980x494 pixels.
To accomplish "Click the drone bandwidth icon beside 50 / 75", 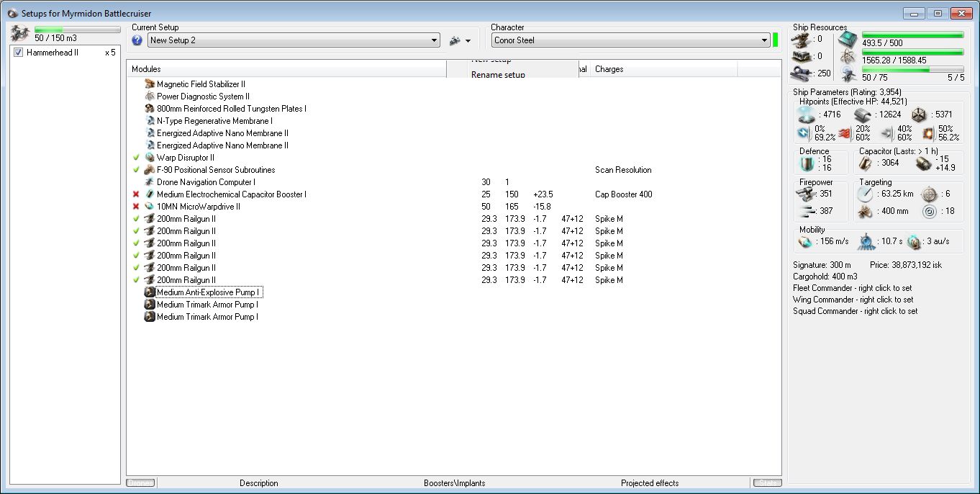I will pyautogui.click(x=848, y=73).
